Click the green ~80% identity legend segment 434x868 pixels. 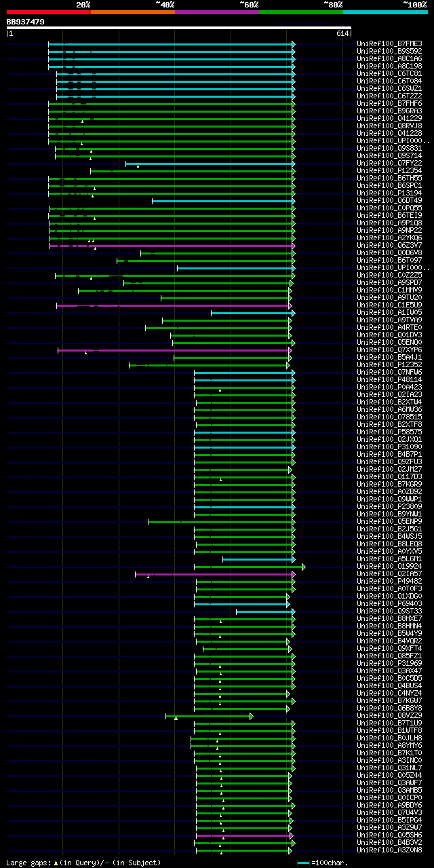tap(300, 12)
